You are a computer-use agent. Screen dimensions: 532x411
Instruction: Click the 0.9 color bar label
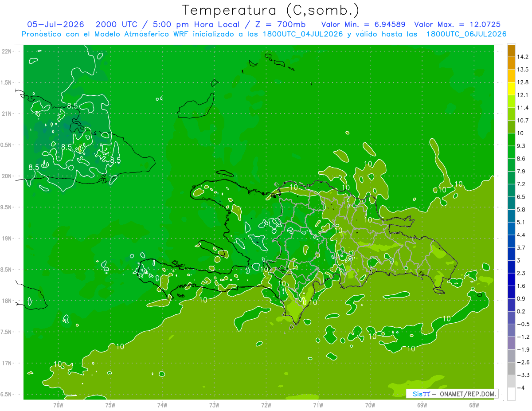click(521, 298)
